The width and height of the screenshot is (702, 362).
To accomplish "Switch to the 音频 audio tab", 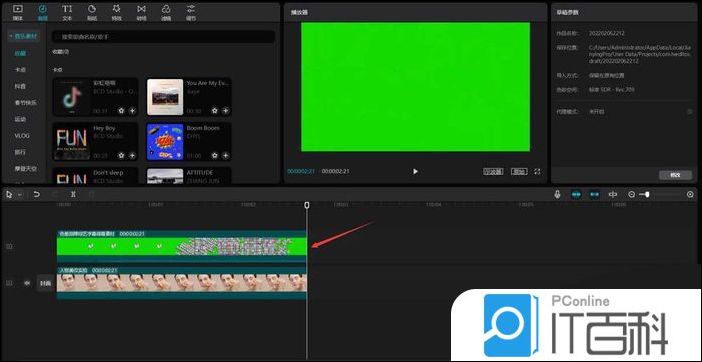I will (43, 13).
